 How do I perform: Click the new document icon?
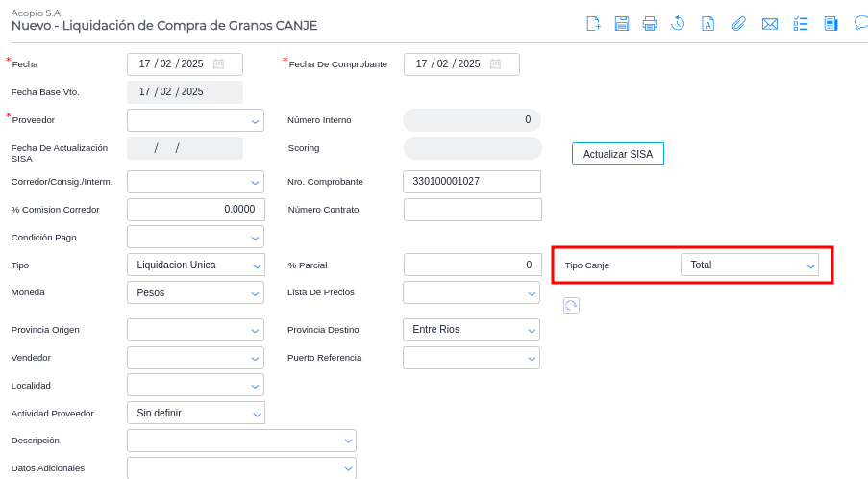pyautogui.click(x=594, y=24)
